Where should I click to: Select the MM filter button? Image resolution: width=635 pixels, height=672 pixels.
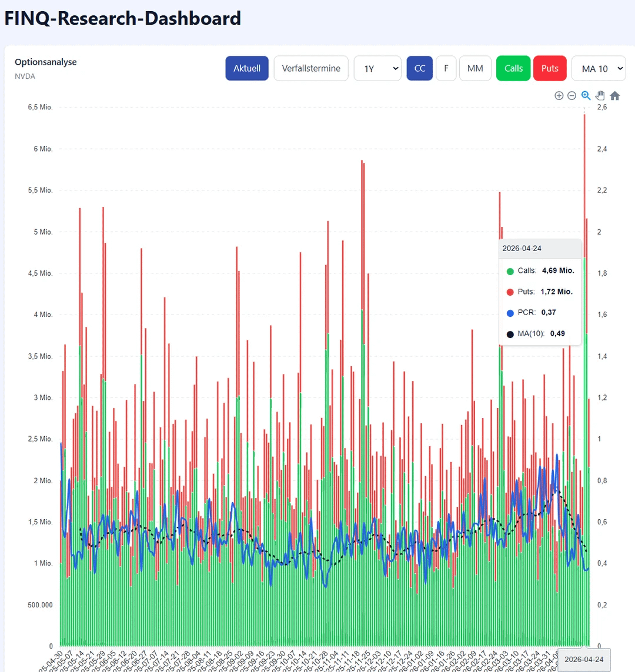tap(475, 68)
